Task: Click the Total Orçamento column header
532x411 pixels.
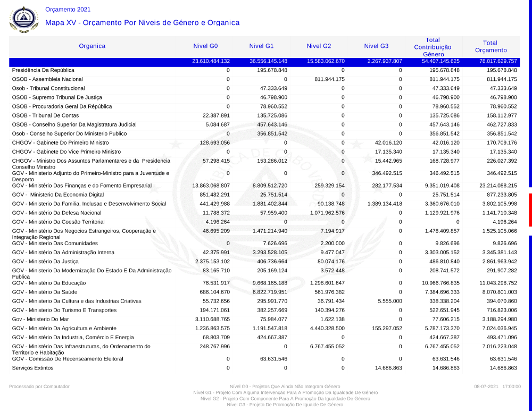Action: 490,47
